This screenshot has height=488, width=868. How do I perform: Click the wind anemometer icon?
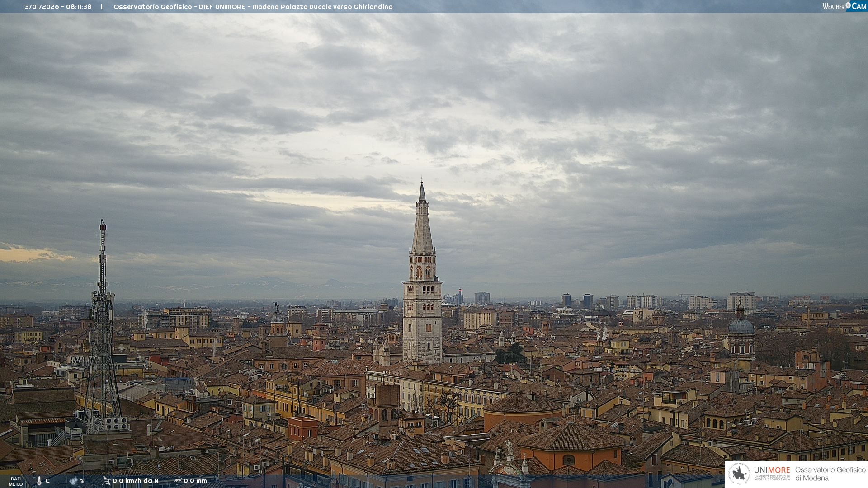click(x=106, y=481)
